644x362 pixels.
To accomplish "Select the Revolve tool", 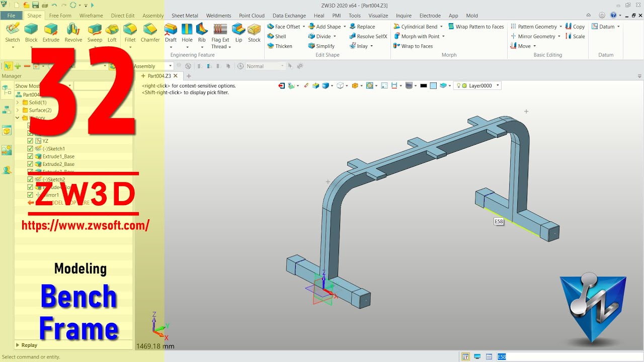I will click(73, 32).
